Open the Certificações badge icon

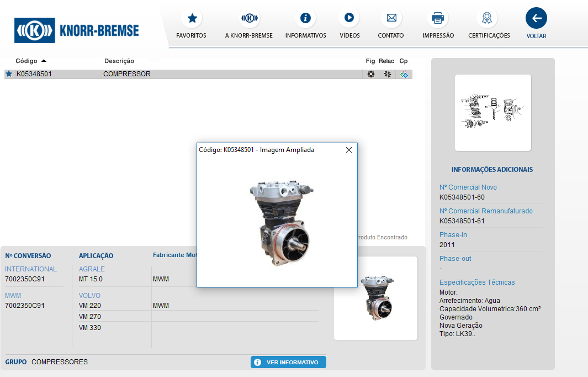point(486,18)
